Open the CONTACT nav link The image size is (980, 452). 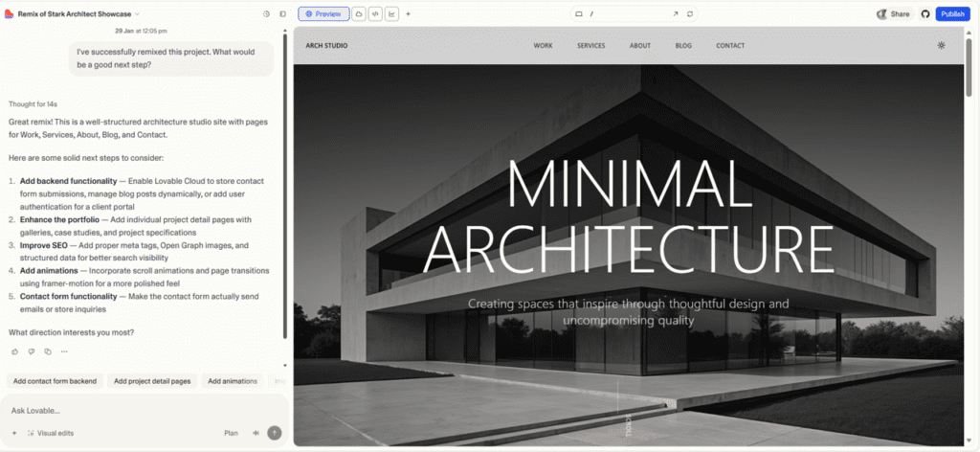click(x=730, y=46)
